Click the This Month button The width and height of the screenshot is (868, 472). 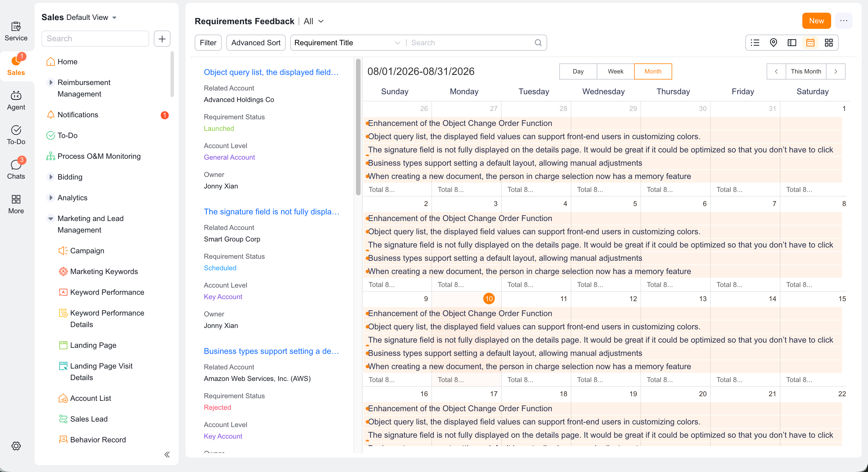(x=806, y=71)
